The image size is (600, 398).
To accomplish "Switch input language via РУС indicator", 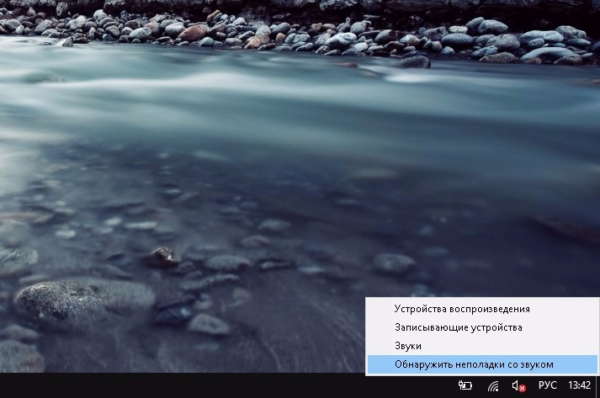I will tap(547, 385).
